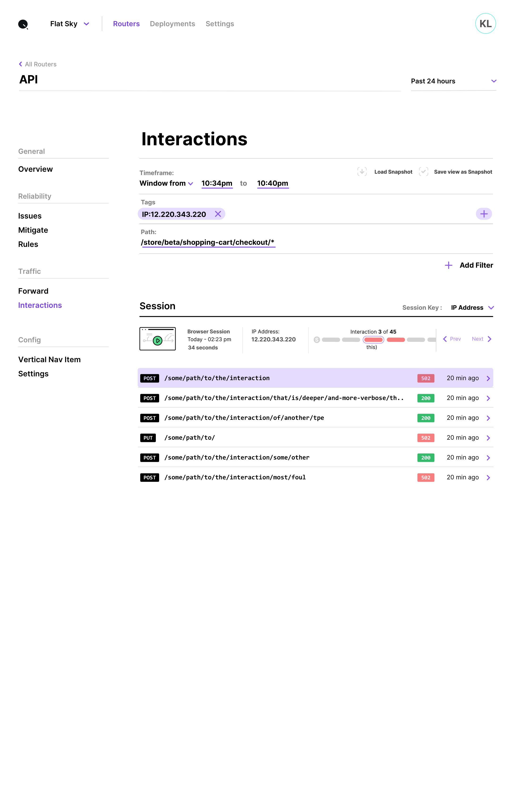
Task: Click the 12.220.343.220 IP address value
Action: pos(273,339)
